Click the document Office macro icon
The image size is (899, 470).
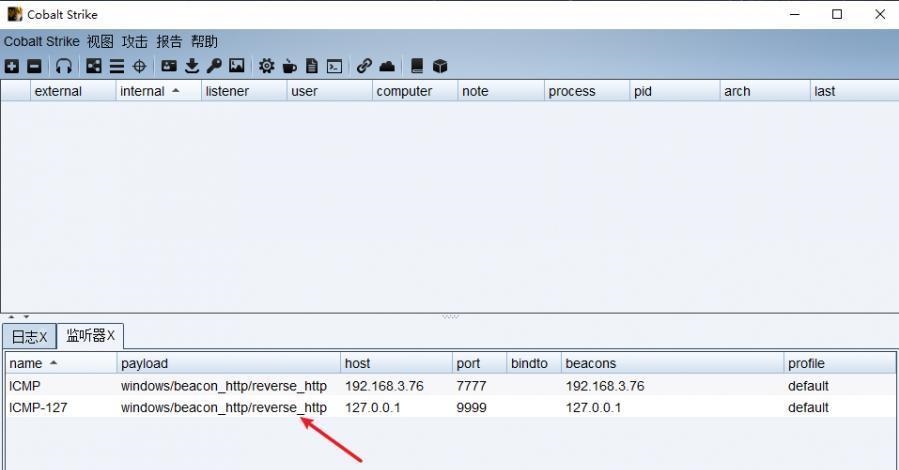tap(312, 66)
